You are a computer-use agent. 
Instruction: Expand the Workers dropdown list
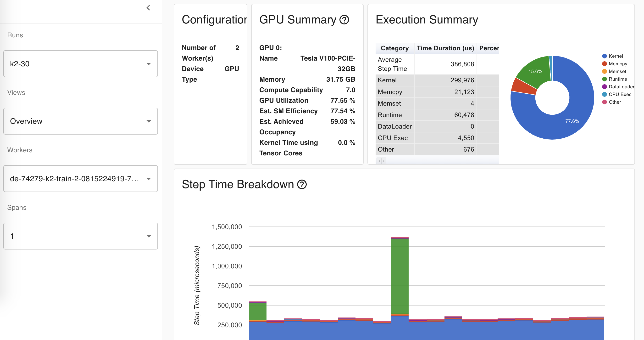click(x=80, y=179)
